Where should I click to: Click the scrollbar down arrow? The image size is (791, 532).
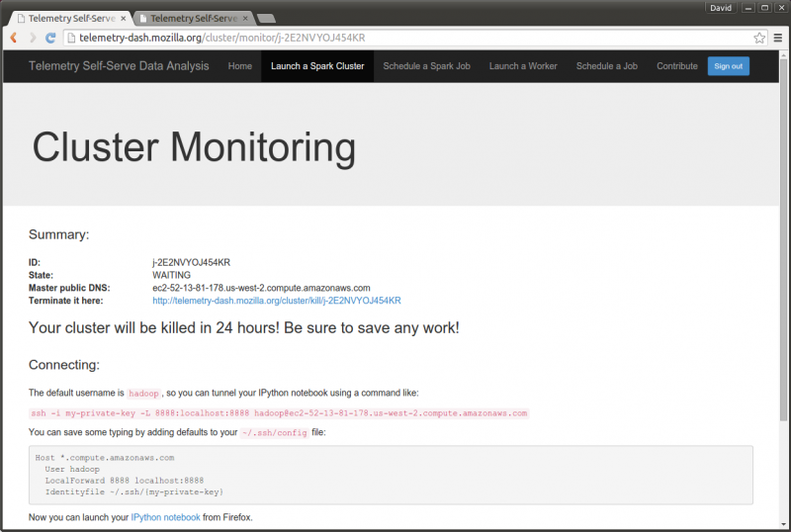(x=783, y=524)
